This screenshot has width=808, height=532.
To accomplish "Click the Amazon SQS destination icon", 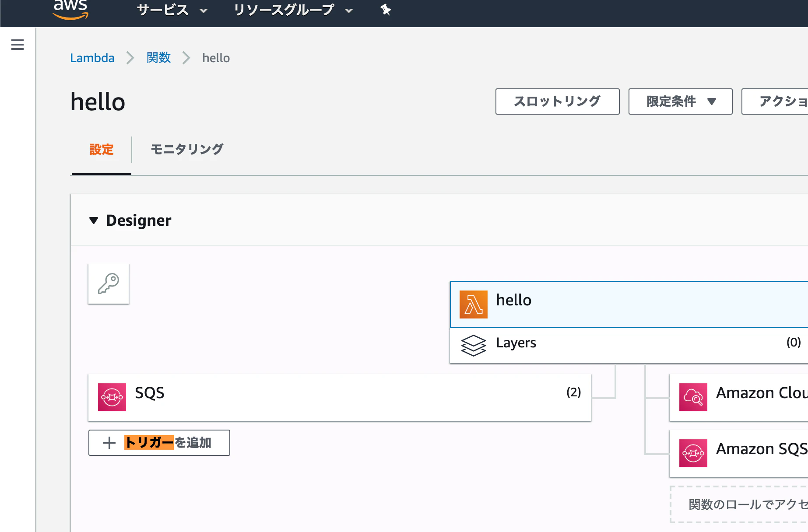I will (693, 453).
